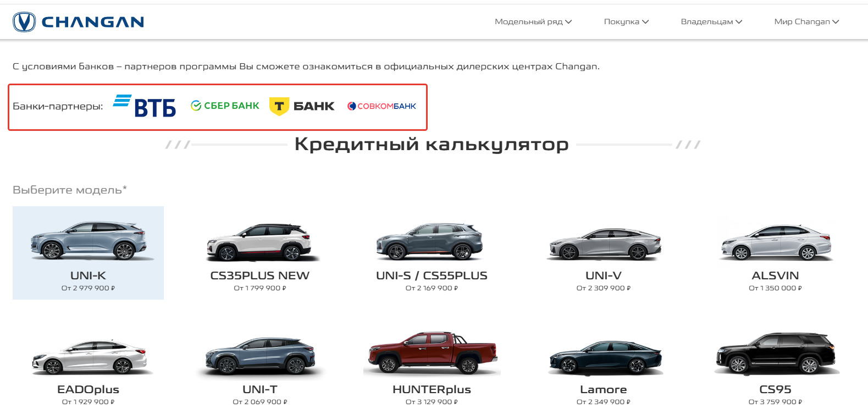Open the Совкомбанк partner logo
The height and width of the screenshot is (419, 868).
coord(382,106)
